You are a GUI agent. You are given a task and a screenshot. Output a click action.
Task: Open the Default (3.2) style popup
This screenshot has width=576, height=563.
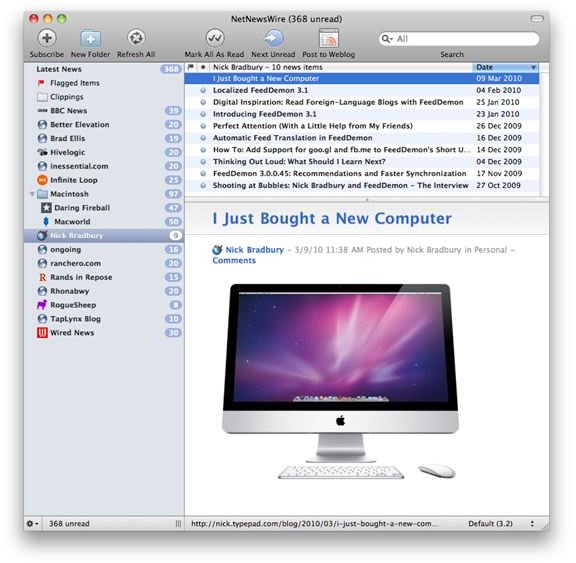coord(501,523)
